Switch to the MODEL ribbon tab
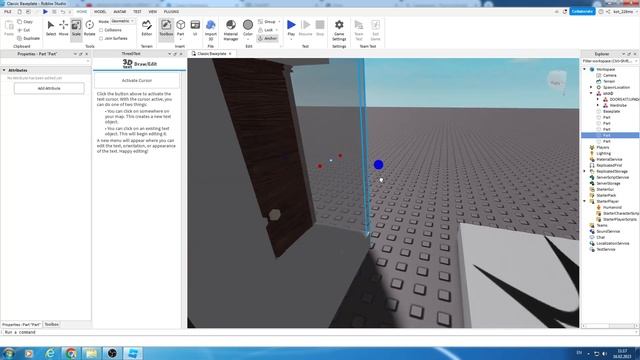The width and height of the screenshot is (640, 360). click(100, 12)
